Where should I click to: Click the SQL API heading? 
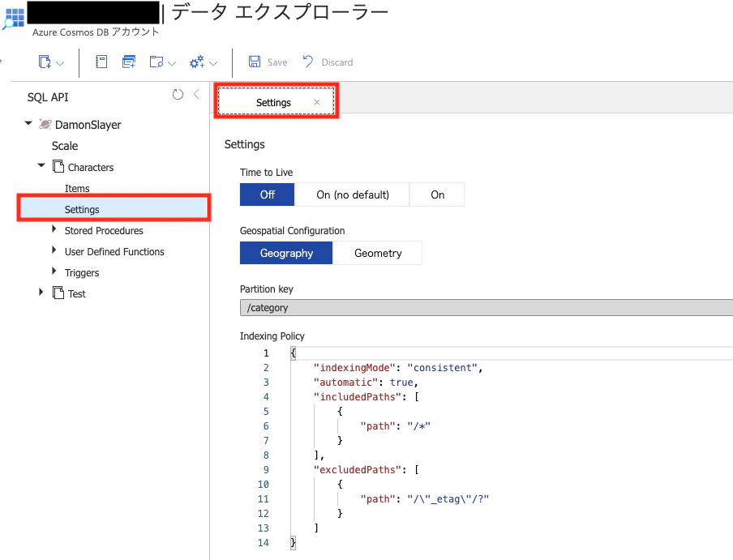[x=48, y=97]
